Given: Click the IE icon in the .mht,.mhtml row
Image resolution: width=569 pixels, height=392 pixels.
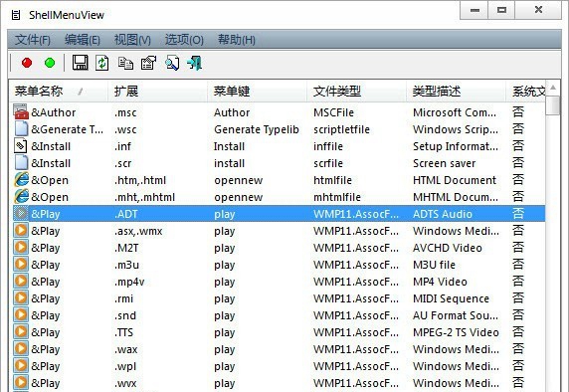Looking at the screenshot, I should 21,196.
